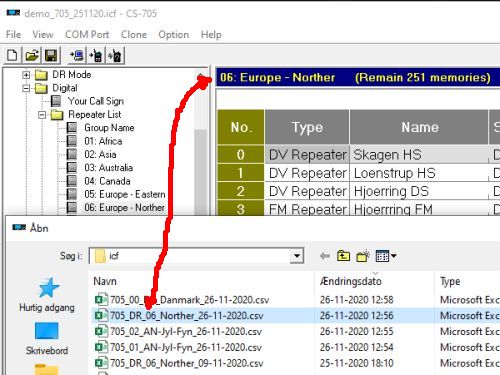
Task: Click Skrivebord desktop shortcut
Action: coord(47,339)
